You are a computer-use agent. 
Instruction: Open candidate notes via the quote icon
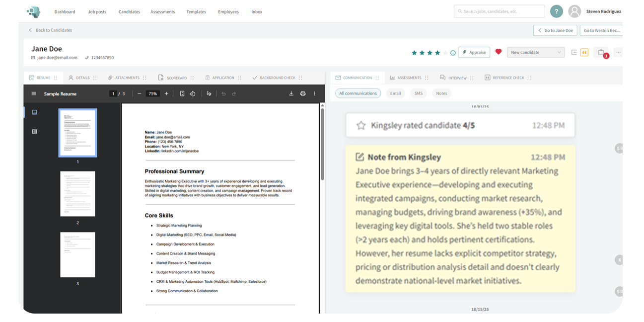coord(584,52)
